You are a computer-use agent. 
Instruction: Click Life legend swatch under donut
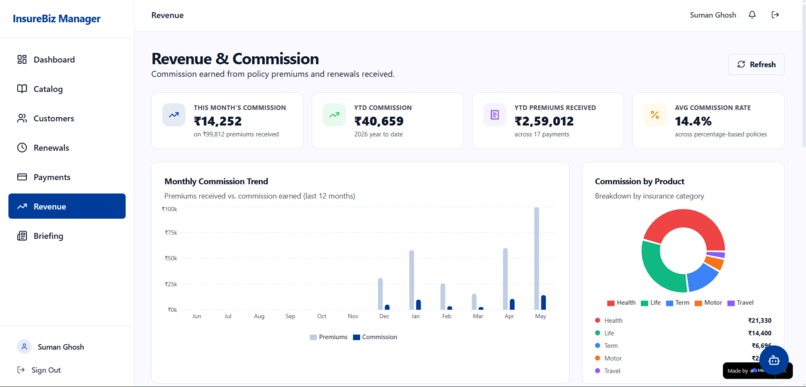(x=645, y=303)
